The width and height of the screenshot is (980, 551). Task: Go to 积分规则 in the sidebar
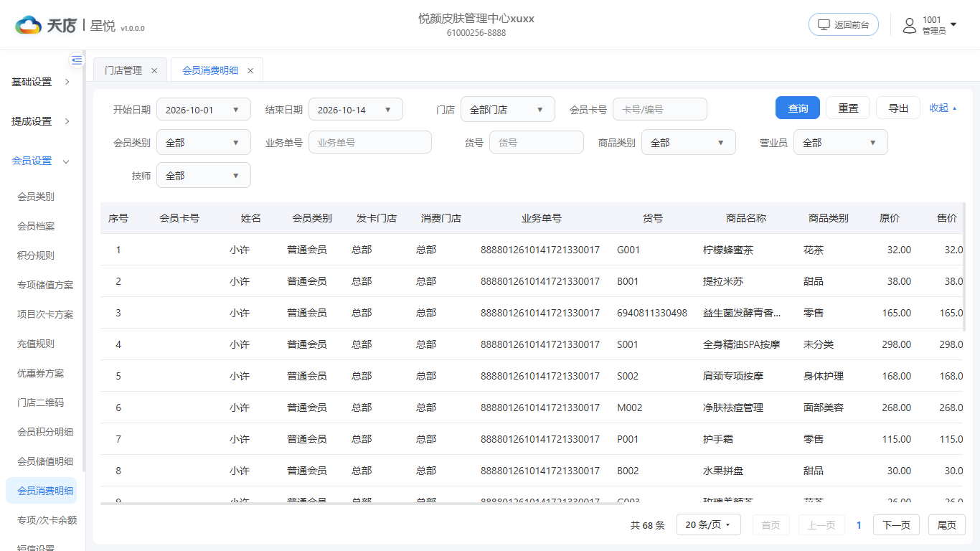point(36,255)
